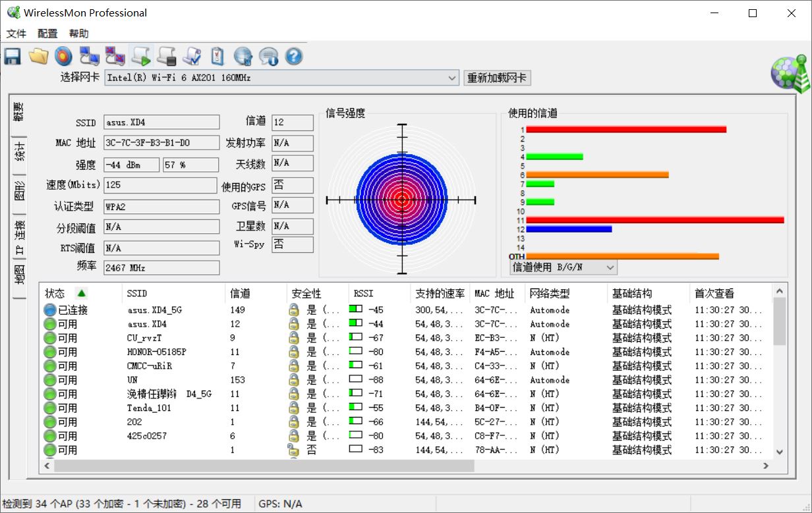Click the scroll with blue checkmark icon
Image resolution: width=812 pixels, height=513 pixels.
(x=192, y=57)
